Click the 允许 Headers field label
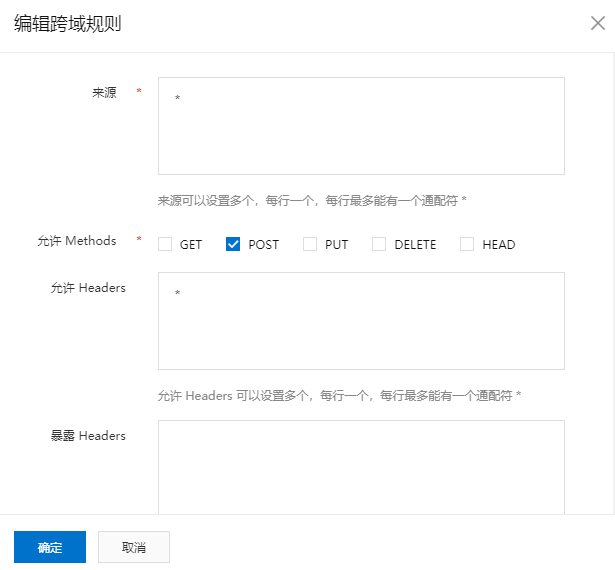The width and height of the screenshot is (615, 570). (x=88, y=288)
